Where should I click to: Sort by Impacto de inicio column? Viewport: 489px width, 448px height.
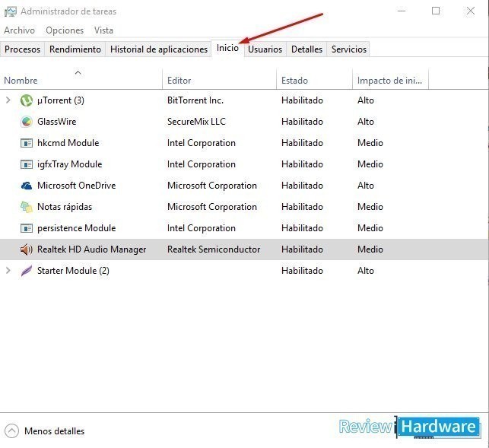(x=390, y=80)
